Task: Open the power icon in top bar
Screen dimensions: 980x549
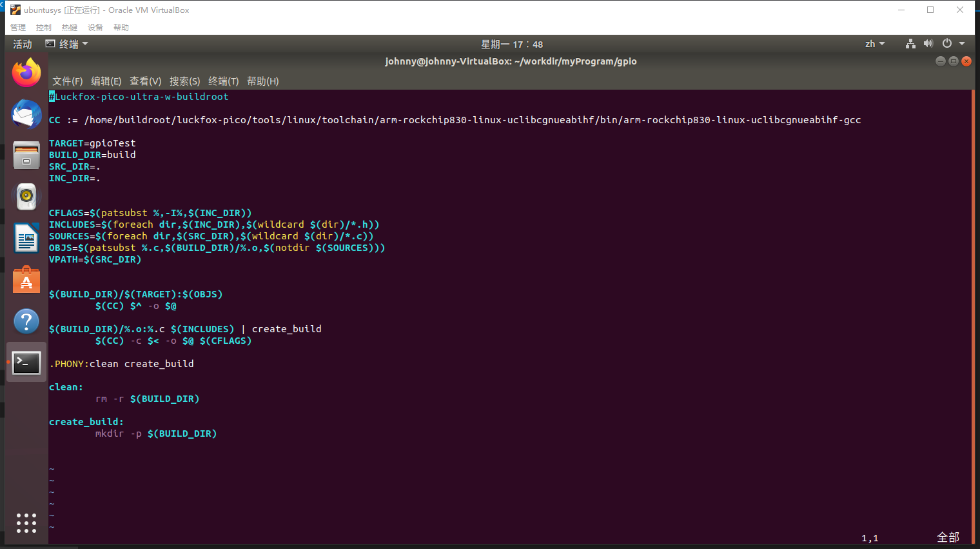Action: [947, 44]
